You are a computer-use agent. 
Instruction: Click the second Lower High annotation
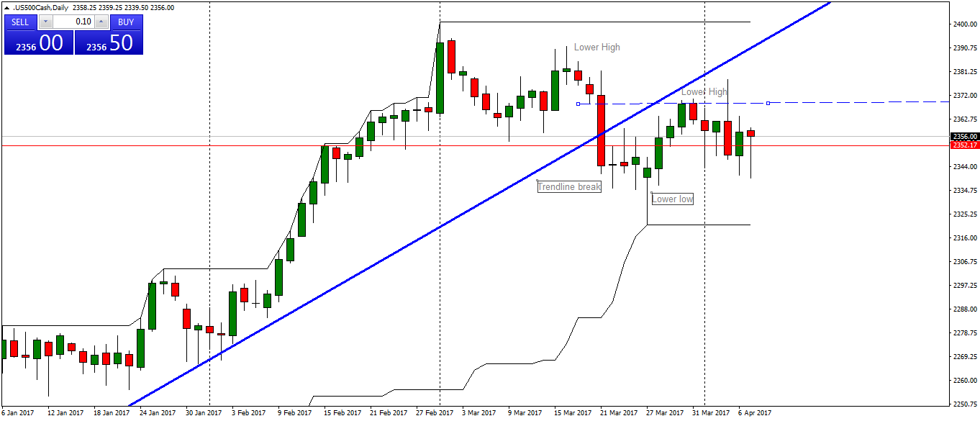(x=704, y=92)
